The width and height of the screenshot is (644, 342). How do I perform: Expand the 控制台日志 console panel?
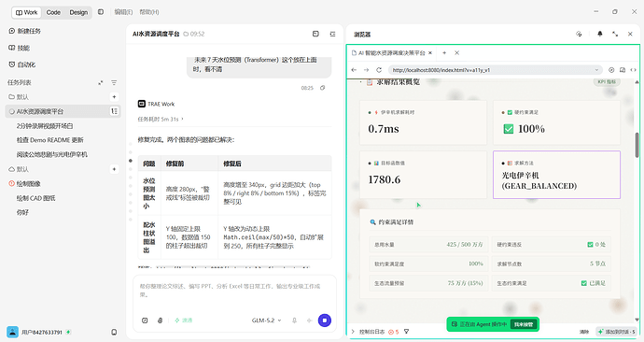click(353, 332)
